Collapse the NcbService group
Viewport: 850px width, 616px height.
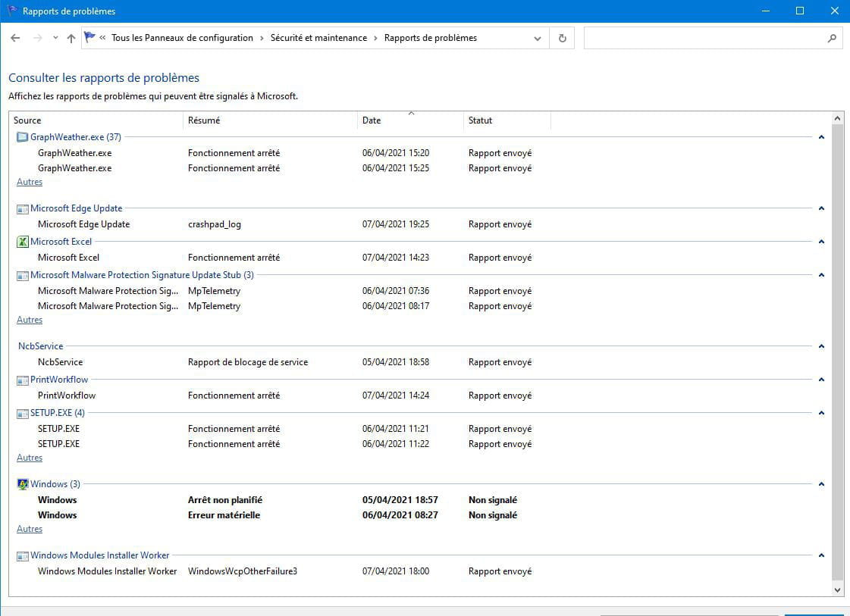pos(821,346)
